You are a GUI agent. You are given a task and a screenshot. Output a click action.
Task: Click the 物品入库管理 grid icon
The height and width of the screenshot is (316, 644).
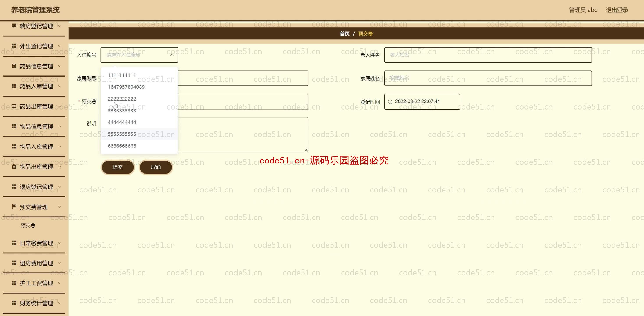[14, 146]
